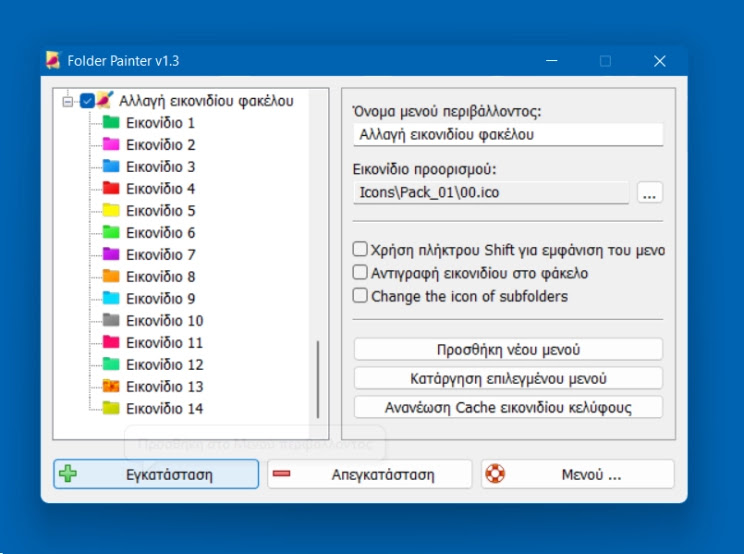The image size is (744, 554).
Task: Click the Icons\Pack_01\00.ico path field
Action: (x=491, y=193)
